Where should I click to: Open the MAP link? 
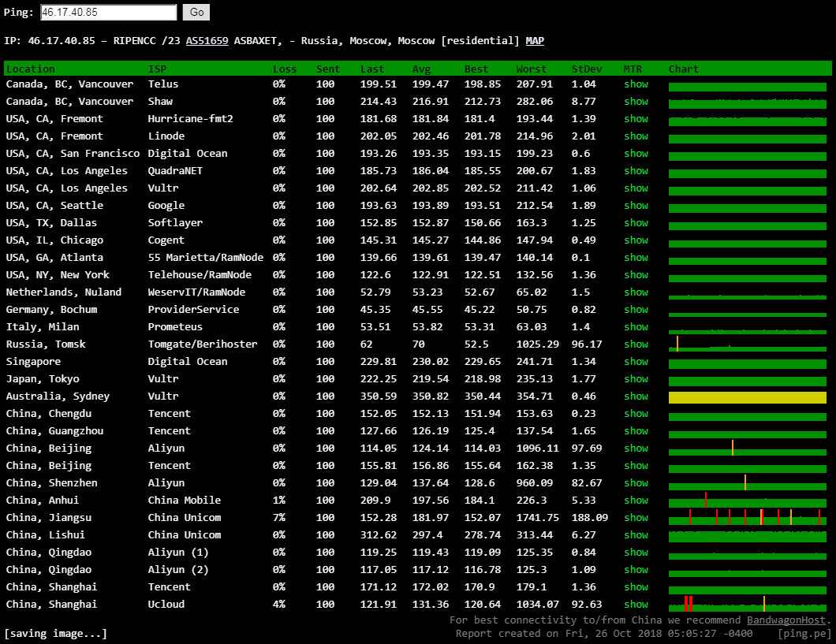point(535,41)
